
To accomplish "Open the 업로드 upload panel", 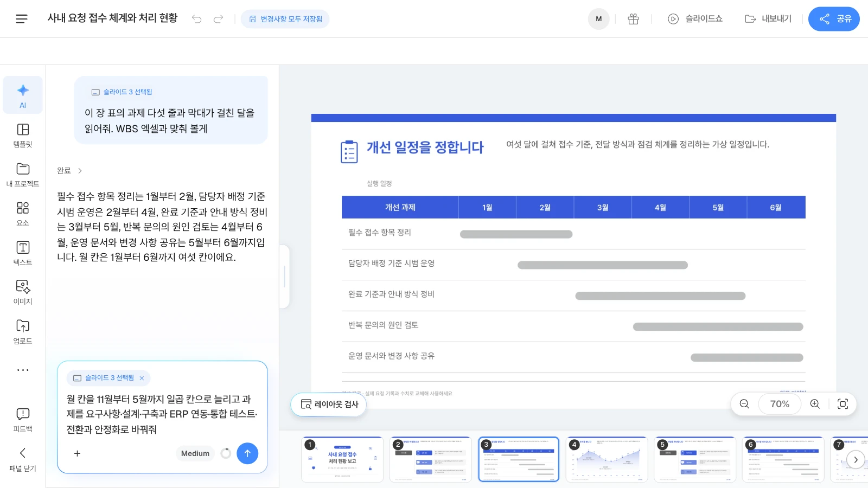I will click(23, 332).
